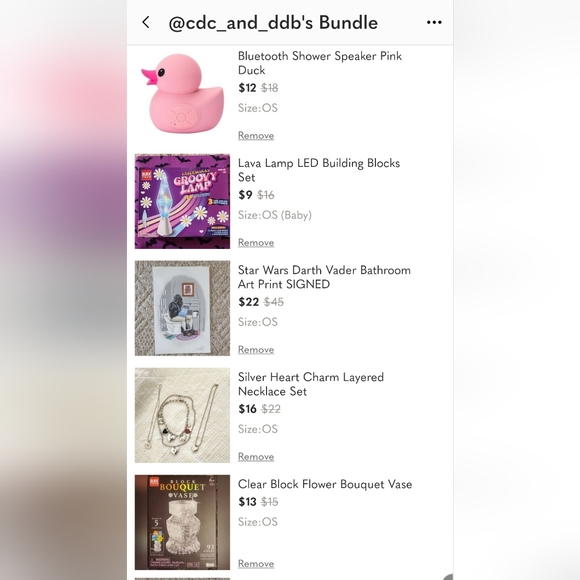Open the pink duck speaker thumbnail

coord(182,94)
